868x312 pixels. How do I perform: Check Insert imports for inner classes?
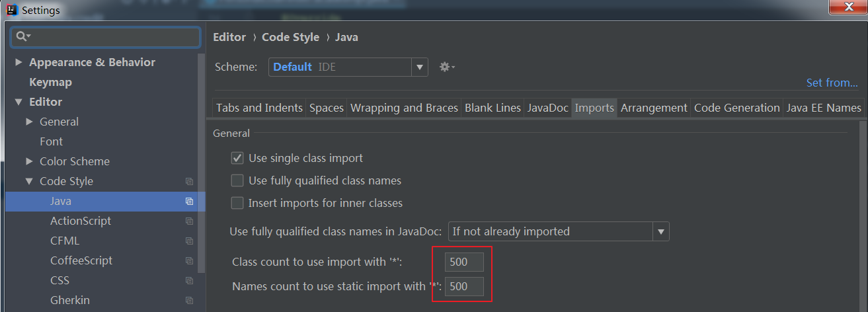coord(237,204)
